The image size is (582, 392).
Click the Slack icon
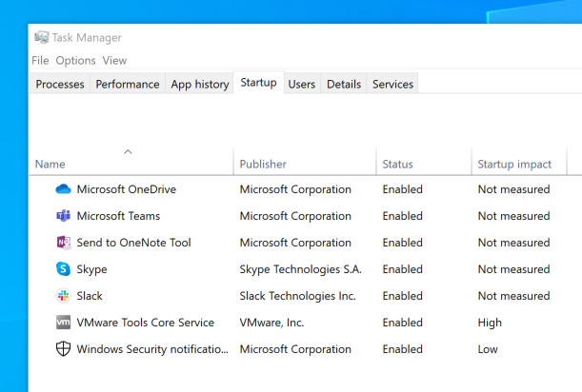coord(63,296)
